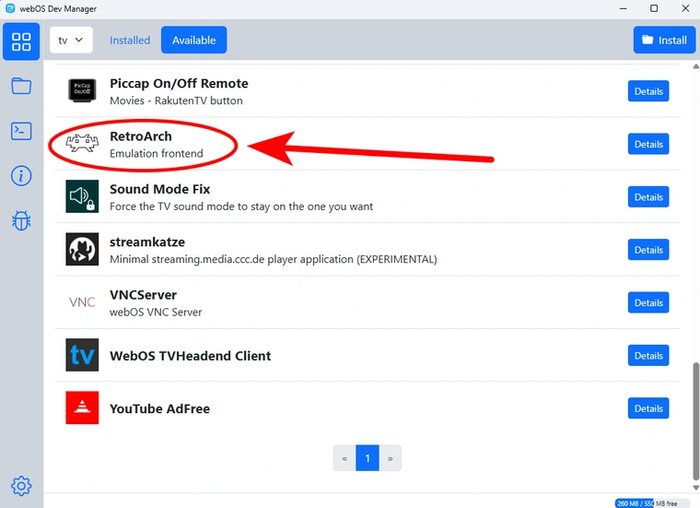The height and width of the screenshot is (508, 700).
Task: Click the YouTube AdFree app icon
Action: tap(82, 408)
